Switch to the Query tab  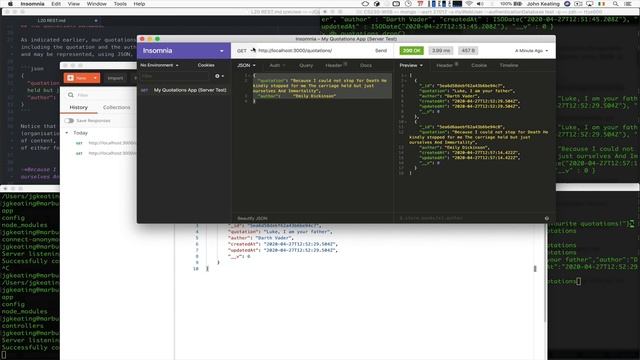tap(306, 65)
